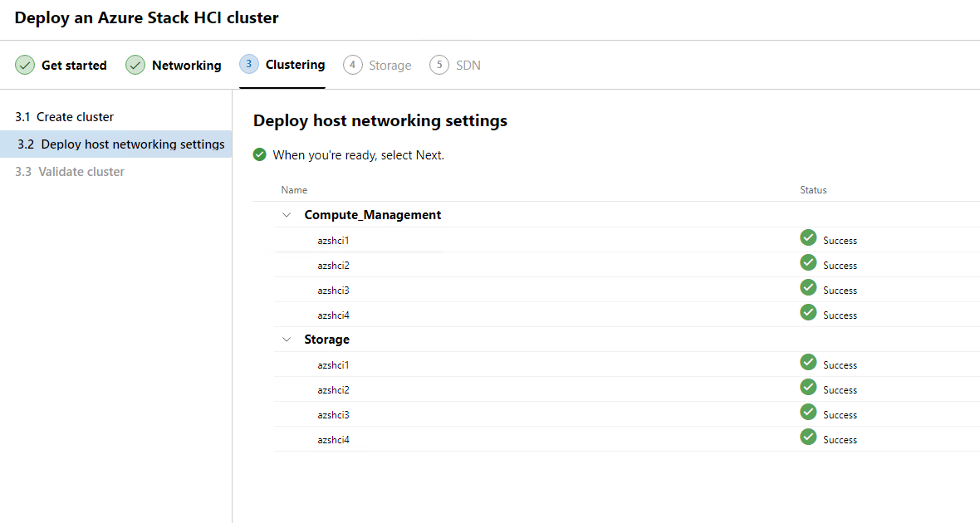Switch to the Networking tab
The image size is (980, 523).
coord(186,66)
